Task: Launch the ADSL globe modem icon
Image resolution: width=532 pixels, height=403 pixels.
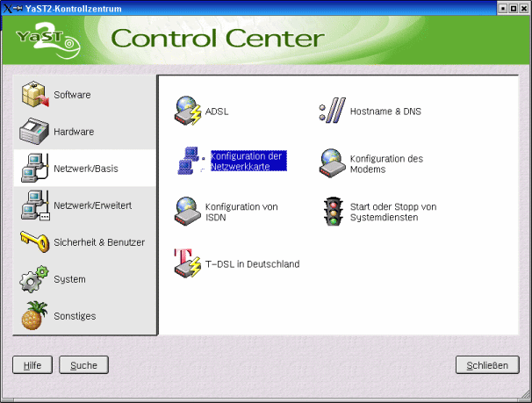Action: [x=188, y=111]
